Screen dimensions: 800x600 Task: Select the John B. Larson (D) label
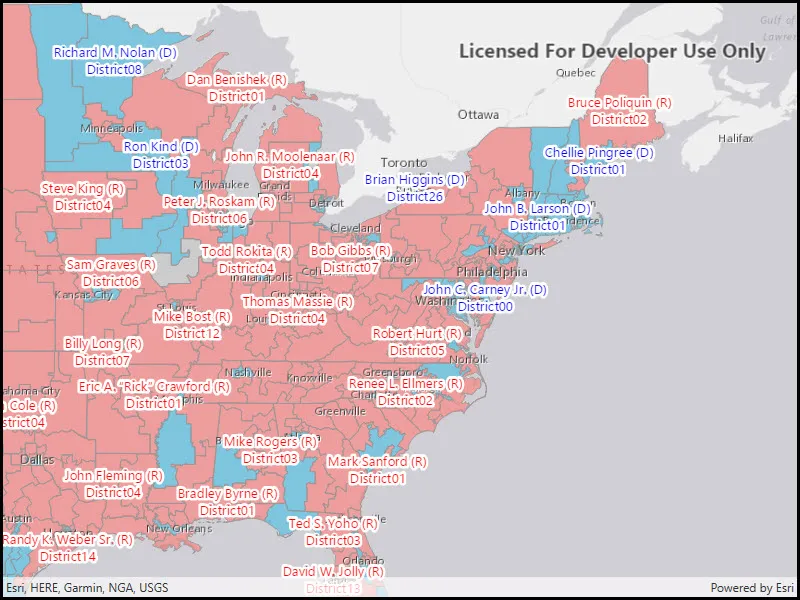point(537,216)
